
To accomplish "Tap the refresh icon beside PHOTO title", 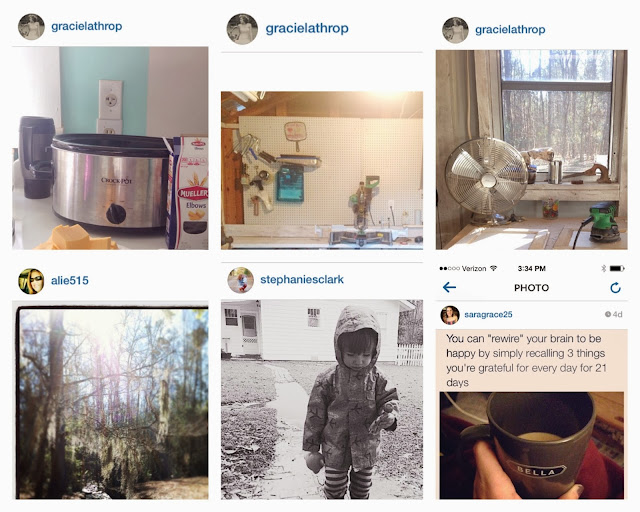I will pos(616,287).
